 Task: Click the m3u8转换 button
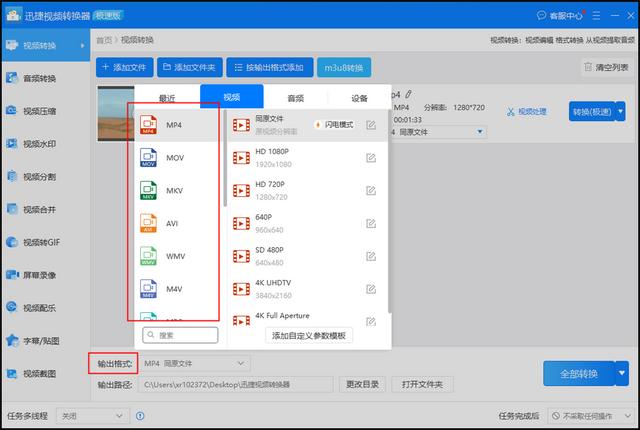344,67
